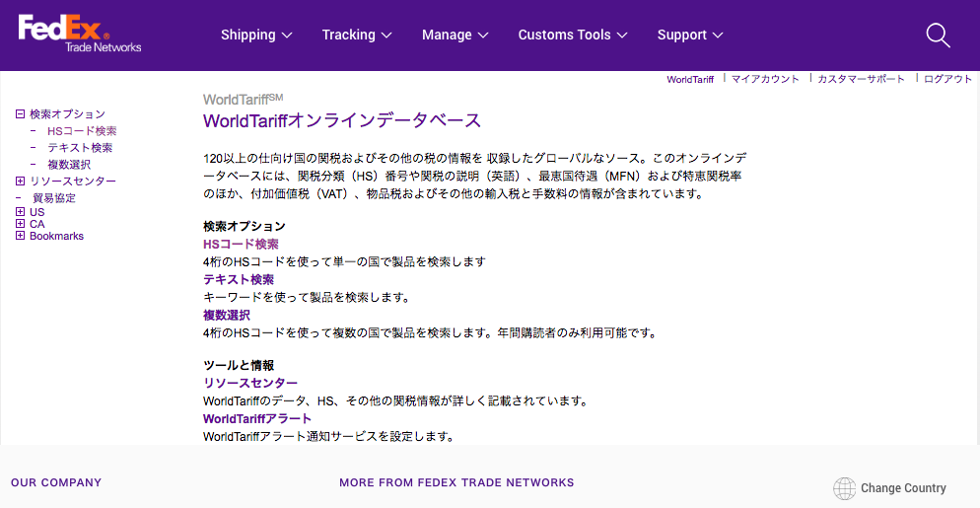The image size is (980, 508).
Task: Open the Customs Tools menu
Action: [573, 36]
